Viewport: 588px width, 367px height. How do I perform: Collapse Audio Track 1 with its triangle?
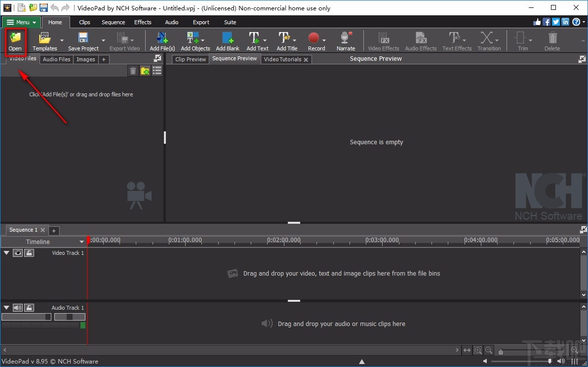(x=6, y=308)
